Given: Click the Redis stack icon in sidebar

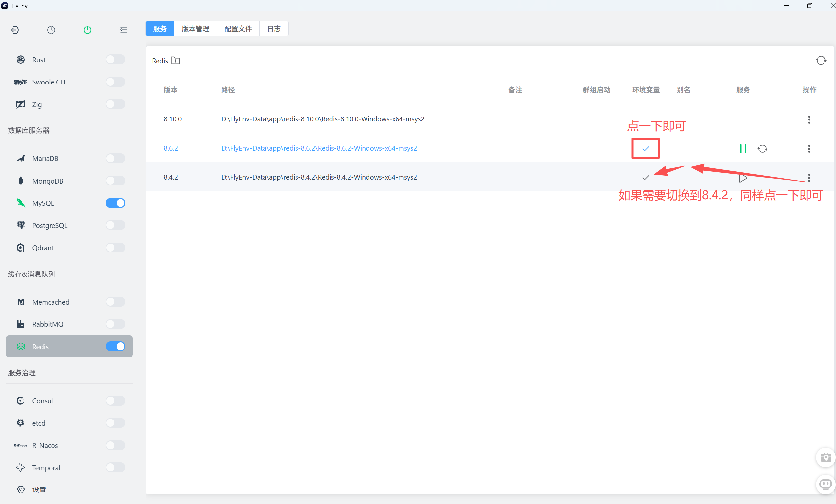Looking at the screenshot, I should tap(21, 346).
